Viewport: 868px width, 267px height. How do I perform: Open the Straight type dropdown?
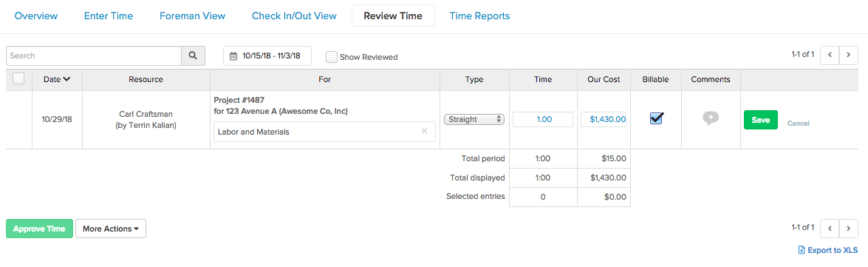474,119
